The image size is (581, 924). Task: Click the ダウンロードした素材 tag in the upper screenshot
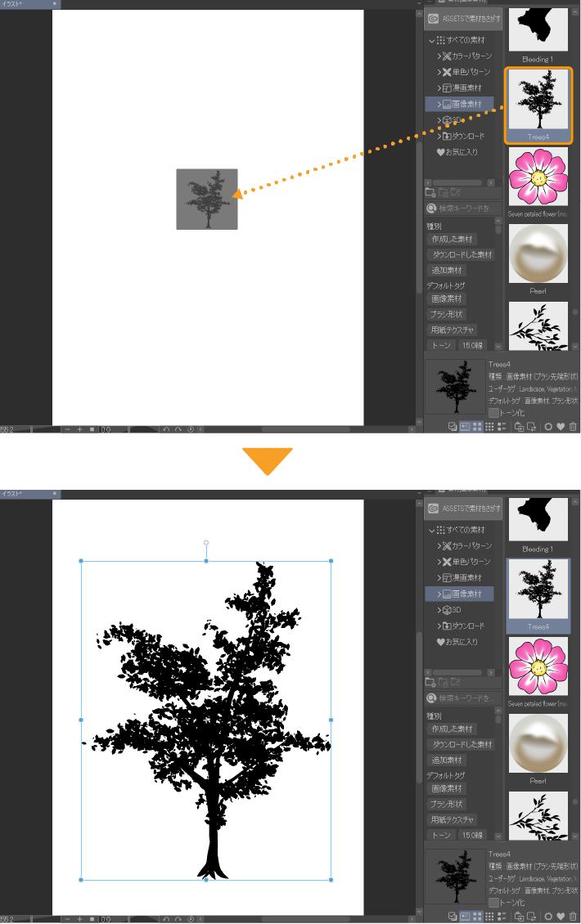462,254
